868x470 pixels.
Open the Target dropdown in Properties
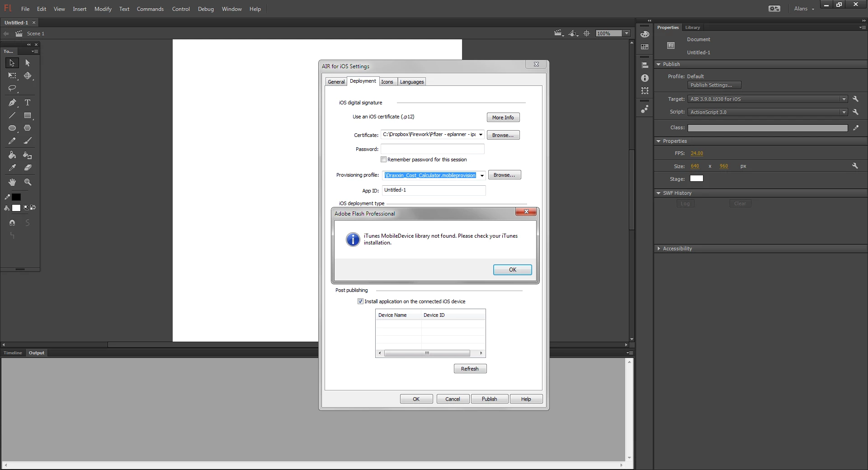(844, 99)
